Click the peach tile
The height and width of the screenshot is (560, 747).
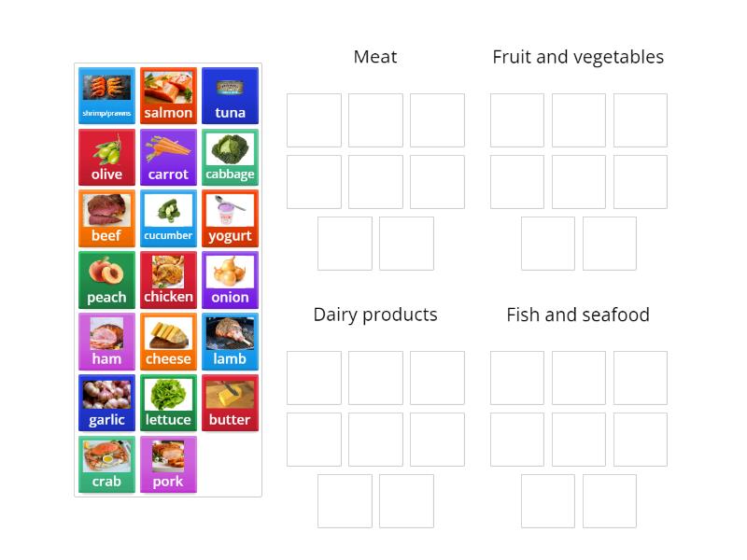(106, 280)
